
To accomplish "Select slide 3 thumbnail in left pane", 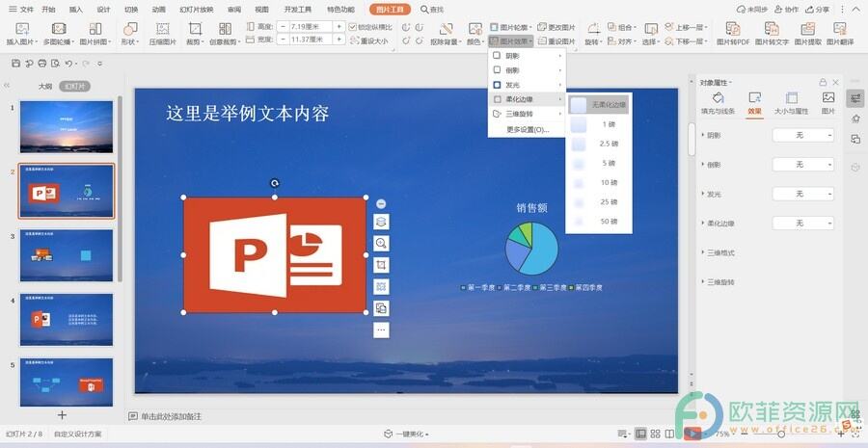I will pos(67,255).
